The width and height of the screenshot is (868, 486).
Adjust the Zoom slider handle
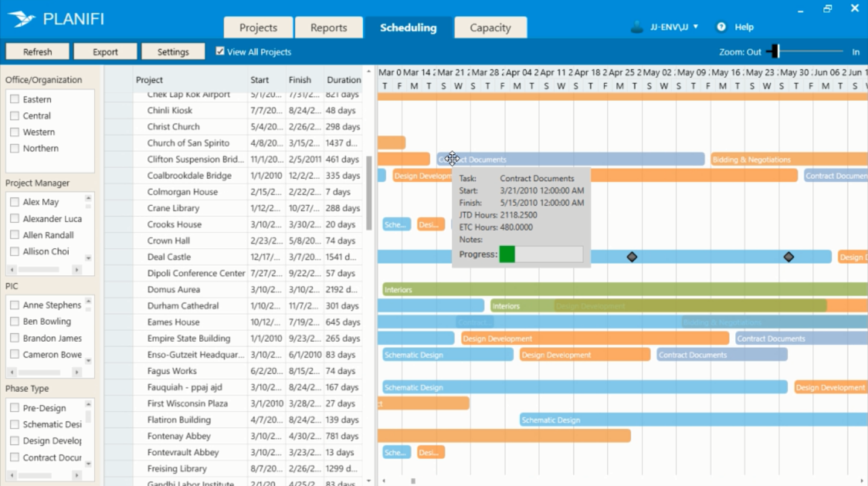click(x=775, y=52)
